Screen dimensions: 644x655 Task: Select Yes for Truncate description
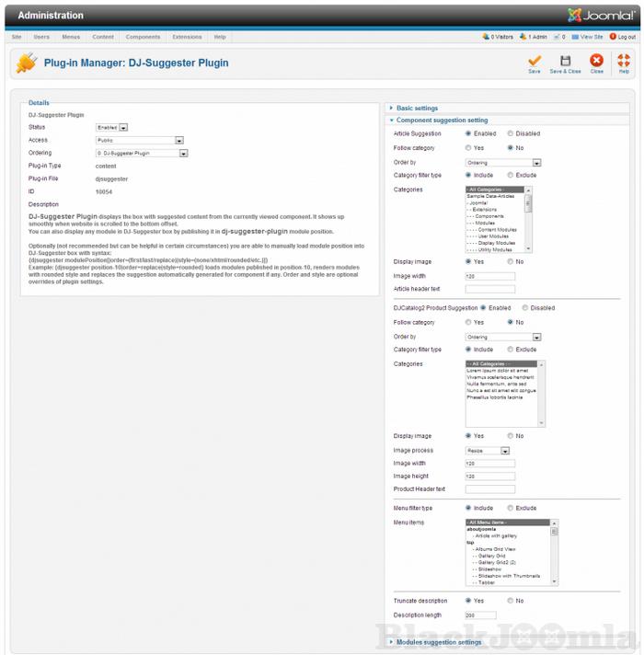(x=469, y=601)
